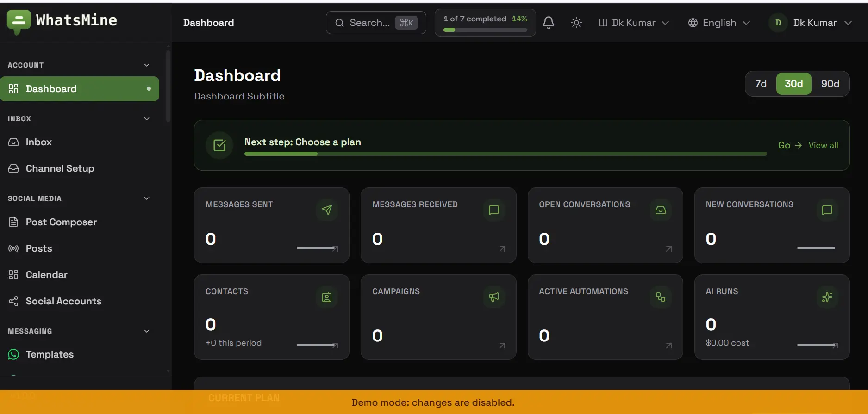Viewport: 868px width, 414px height.
Task: Open Active Automations arrow link
Action: tap(669, 346)
